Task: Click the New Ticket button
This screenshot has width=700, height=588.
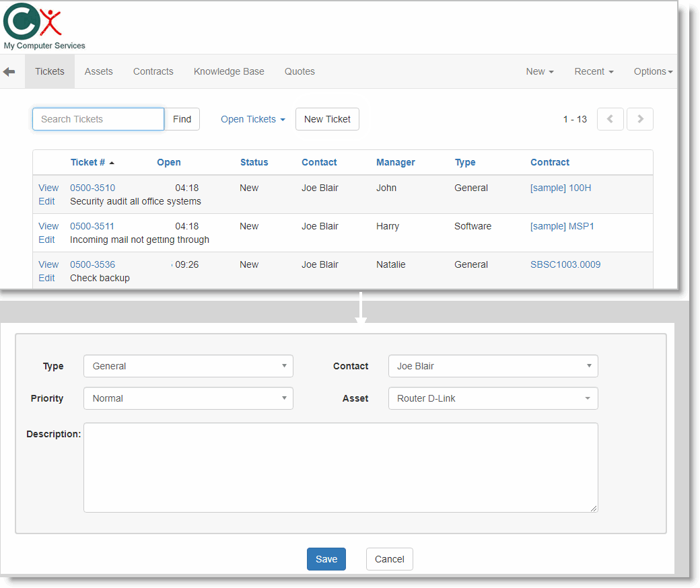Action: click(x=327, y=119)
